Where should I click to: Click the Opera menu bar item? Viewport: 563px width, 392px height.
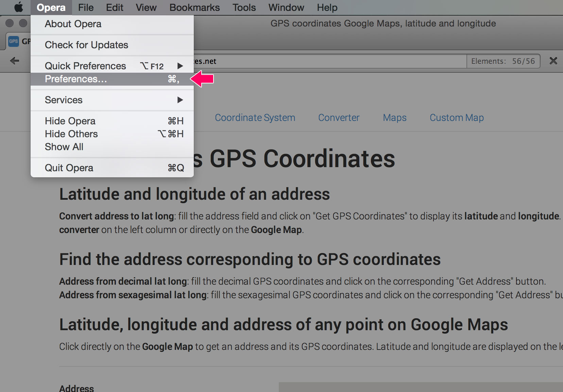(x=51, y=7)
